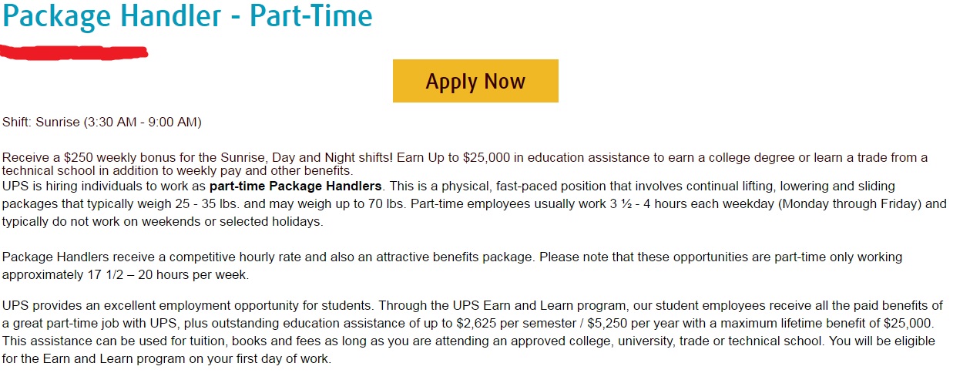Click the Package Handler - Part-Time heading
The width and height of the screenshot is (980, 373).
pyautogui.click(x=187, y=17)
